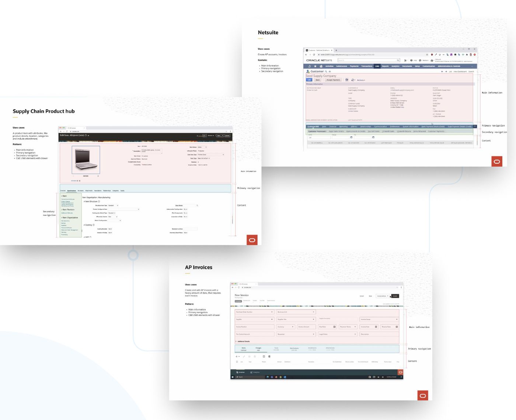The height and width of the screenshot is (420, 516).
Task: Click the NetSuite global search field
Action: [369, 60]
